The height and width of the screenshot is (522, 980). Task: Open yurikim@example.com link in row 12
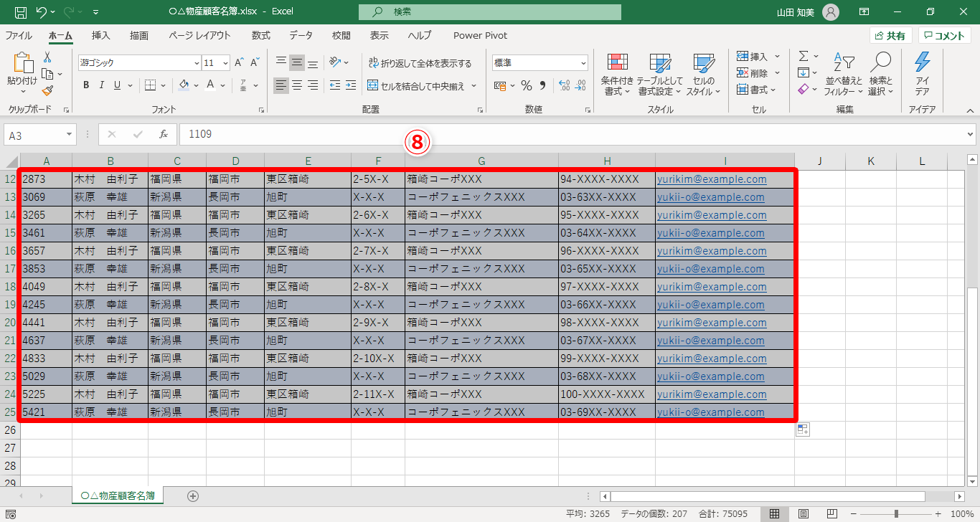(x=712, y=179)
